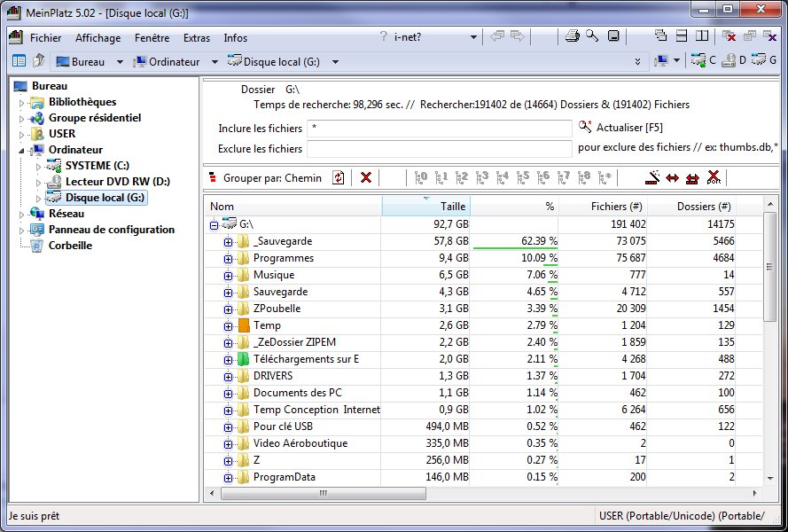Click the auto-fit columns wand icon

[x=652, y=177]
